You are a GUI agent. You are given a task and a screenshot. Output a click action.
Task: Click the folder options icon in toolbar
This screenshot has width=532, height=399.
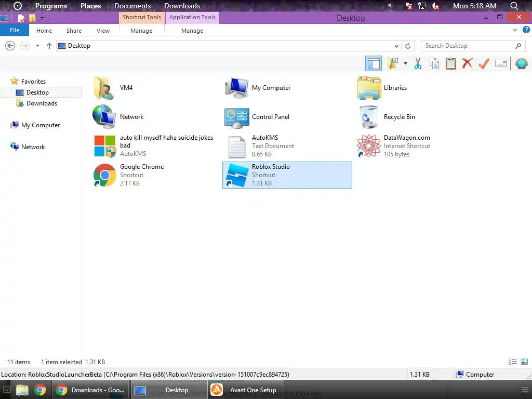[393, 63]
